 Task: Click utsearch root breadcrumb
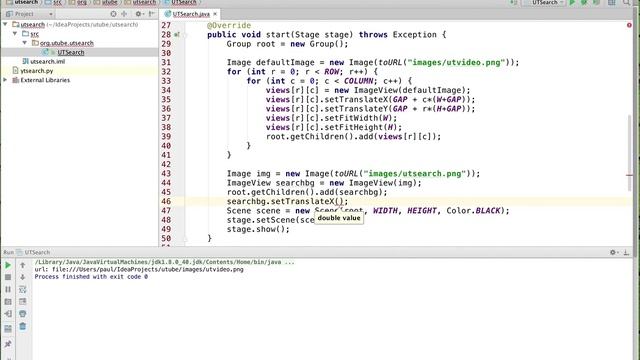pos(26,2)
